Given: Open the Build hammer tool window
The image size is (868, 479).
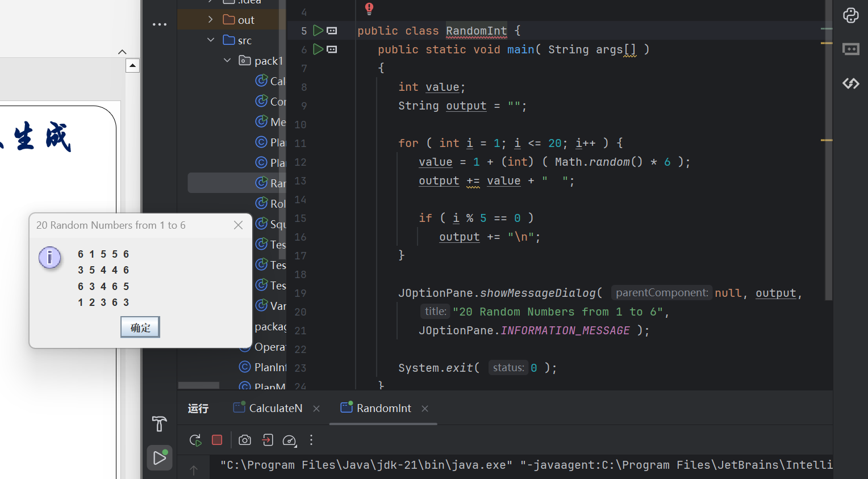Looking at the screenshot, I should [160, 423].
